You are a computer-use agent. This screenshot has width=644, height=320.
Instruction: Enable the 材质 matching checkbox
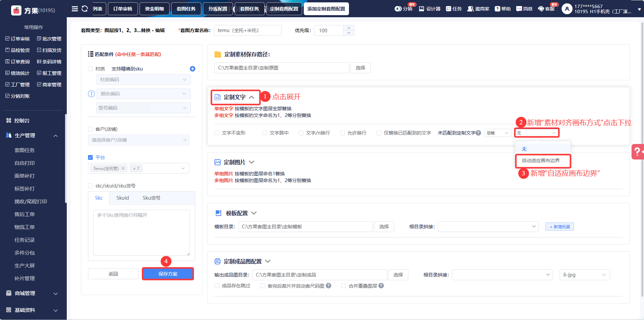90,69
